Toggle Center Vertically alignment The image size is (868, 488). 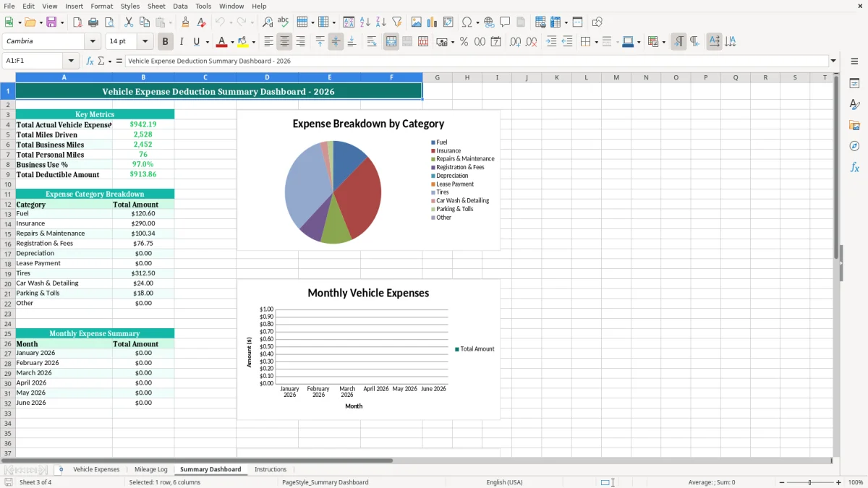[336, 42]
